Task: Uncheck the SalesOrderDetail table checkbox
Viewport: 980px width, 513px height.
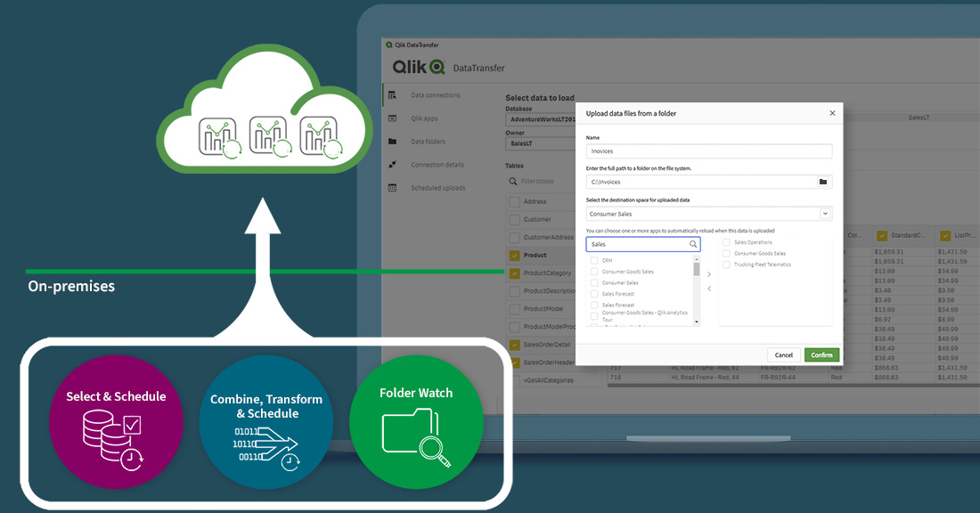Action: [514, 345]
